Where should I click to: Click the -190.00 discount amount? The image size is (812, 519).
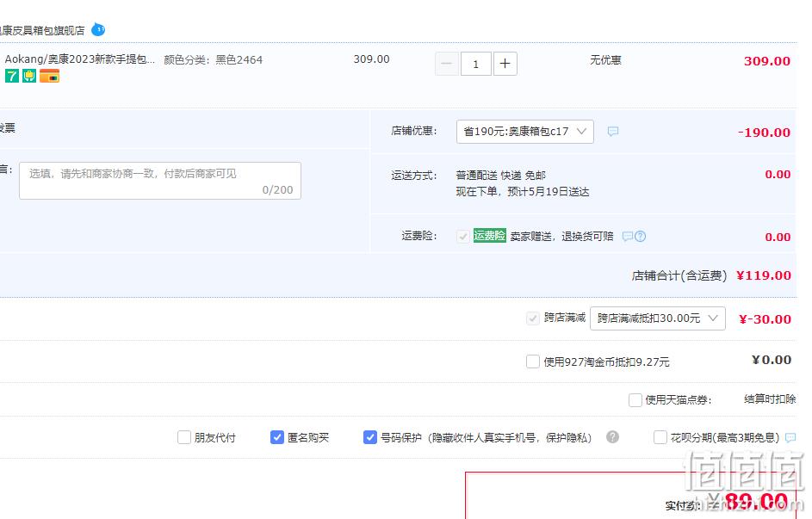765,133
